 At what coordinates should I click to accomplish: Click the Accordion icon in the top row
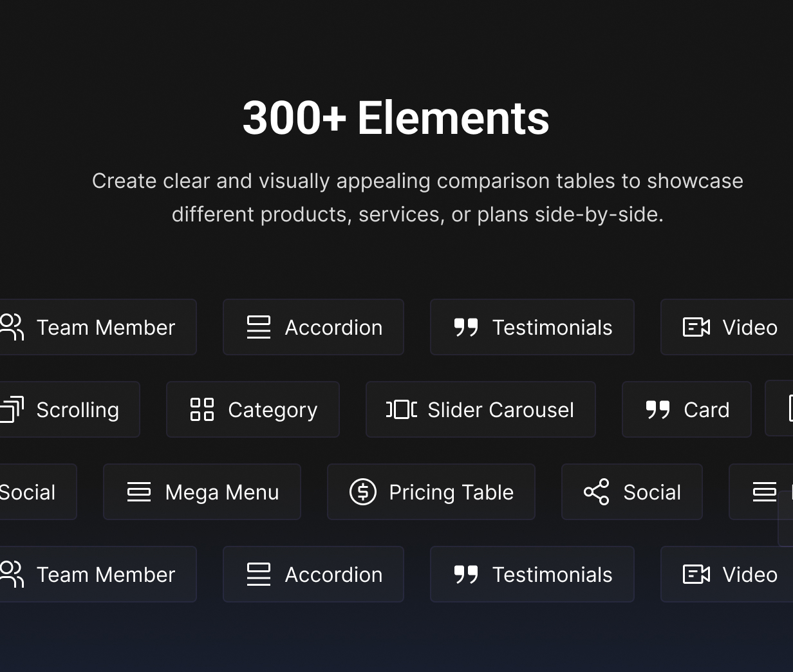(259, 327)
